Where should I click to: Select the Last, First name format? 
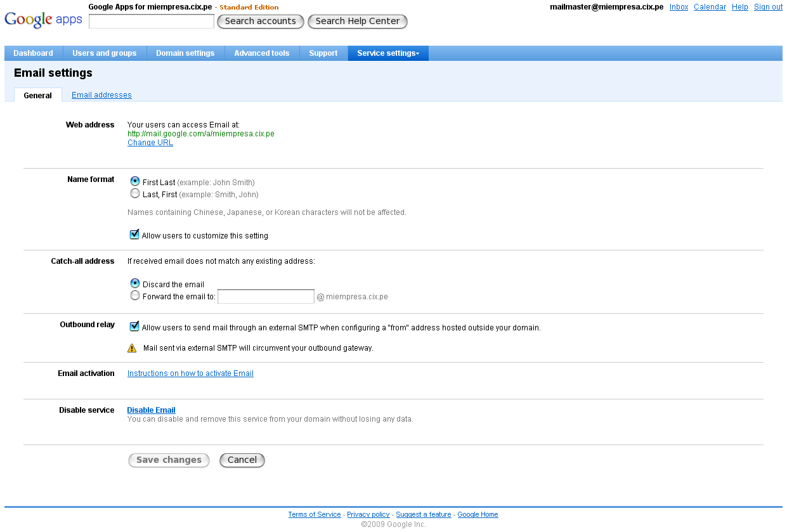pyautogui.click(x=134, y=193)
